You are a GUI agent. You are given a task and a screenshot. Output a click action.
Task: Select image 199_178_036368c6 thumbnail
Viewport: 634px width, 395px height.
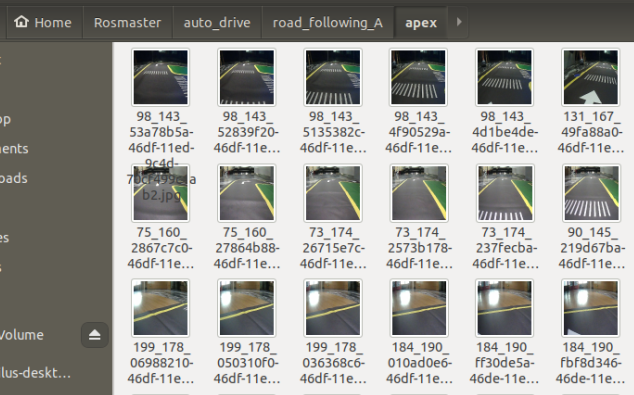tap(333, 308)
